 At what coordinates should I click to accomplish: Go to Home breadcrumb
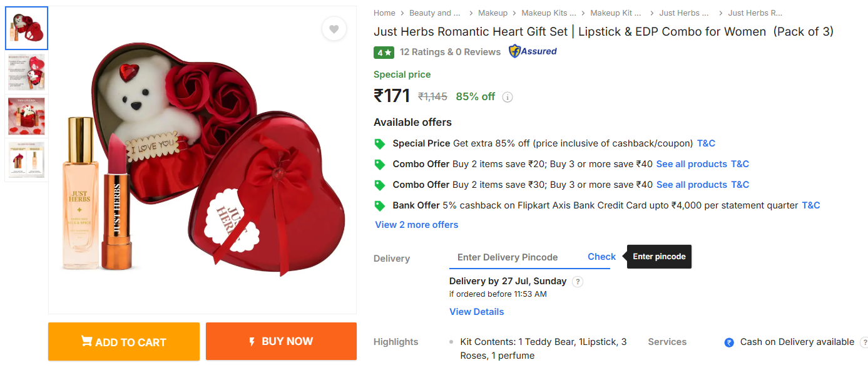[x=384, y=13]
